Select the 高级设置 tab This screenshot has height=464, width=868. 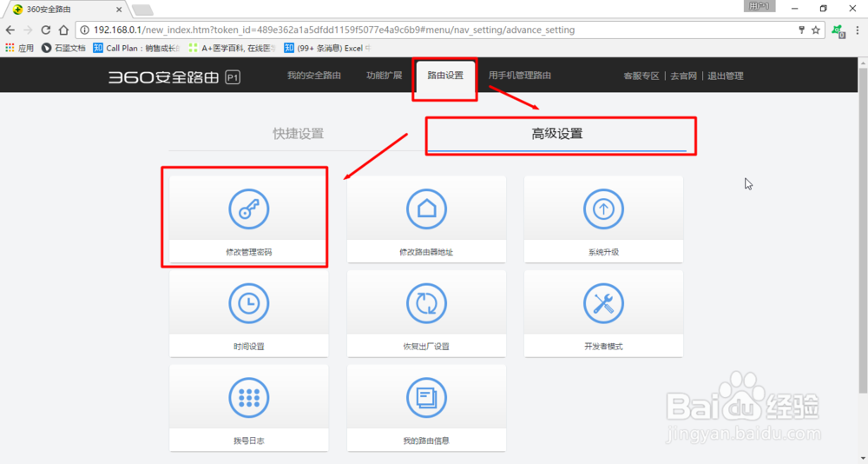click(x=557, y=134)
